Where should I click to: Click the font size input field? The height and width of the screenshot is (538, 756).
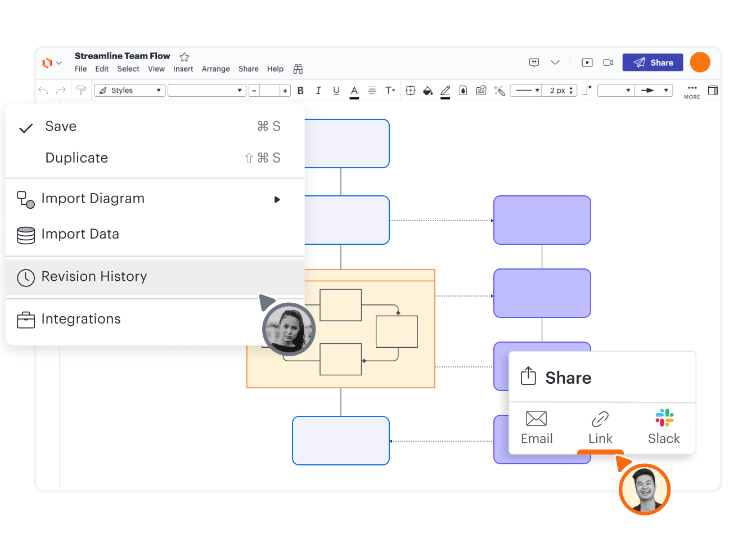coord(269,91)
